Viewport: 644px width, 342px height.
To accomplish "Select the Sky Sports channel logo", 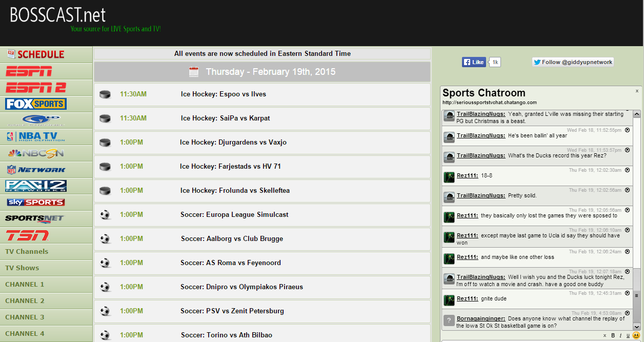I will tap(36, 203).
